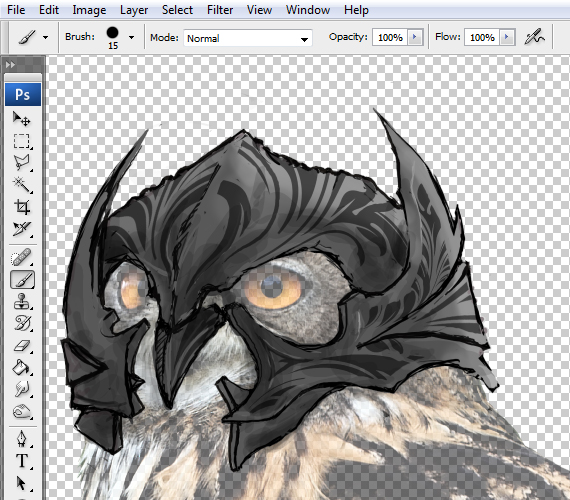Select the Smudge tool
The height and width of the screenshot is (500, 570).
pyautogui.click(x=22, y=389)
